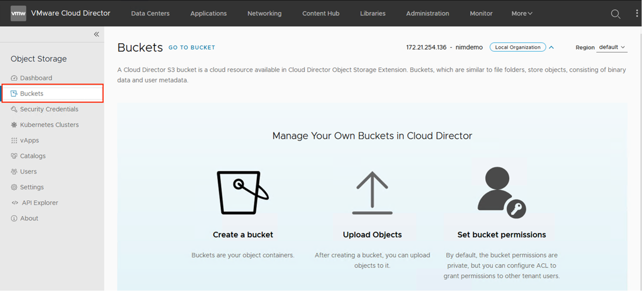Click the Create a bucket illustration
The width and height of the screenshot is (644, 293).
(x=243, y=192)
